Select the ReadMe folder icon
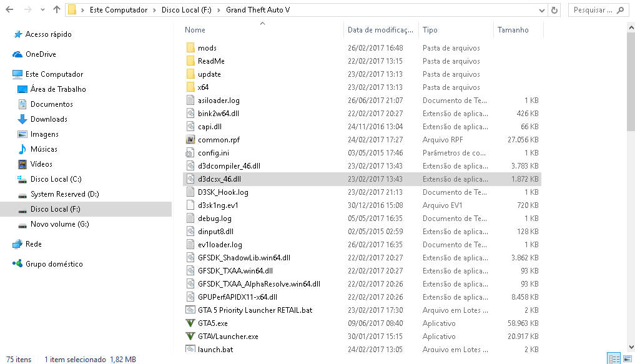The height and width of the screenshot is (364, 635). click(x=190, y=61)
